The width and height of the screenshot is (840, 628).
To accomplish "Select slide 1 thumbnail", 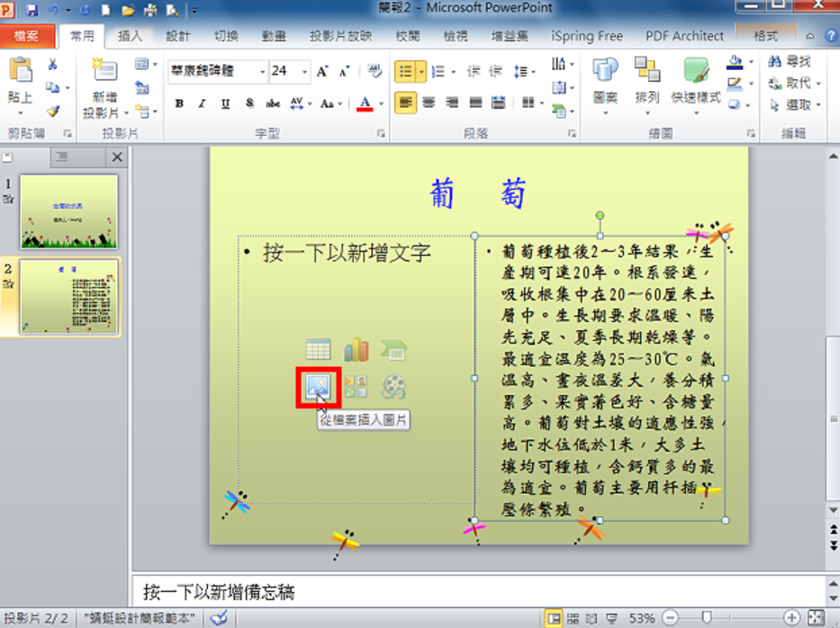I will 68,211.
